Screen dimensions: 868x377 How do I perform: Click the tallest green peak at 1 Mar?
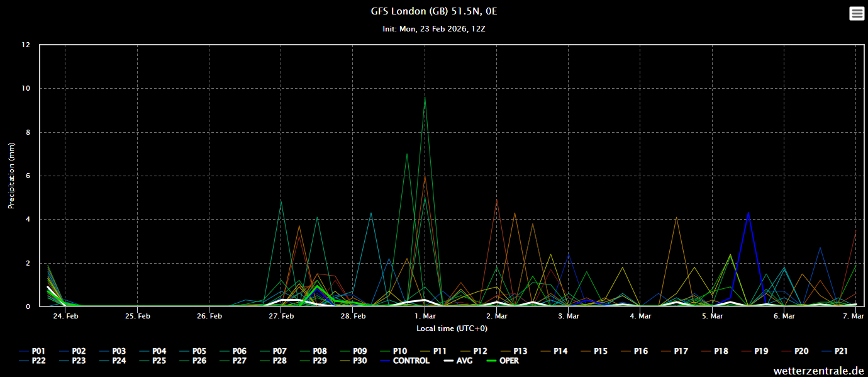[x=425, y=99]
